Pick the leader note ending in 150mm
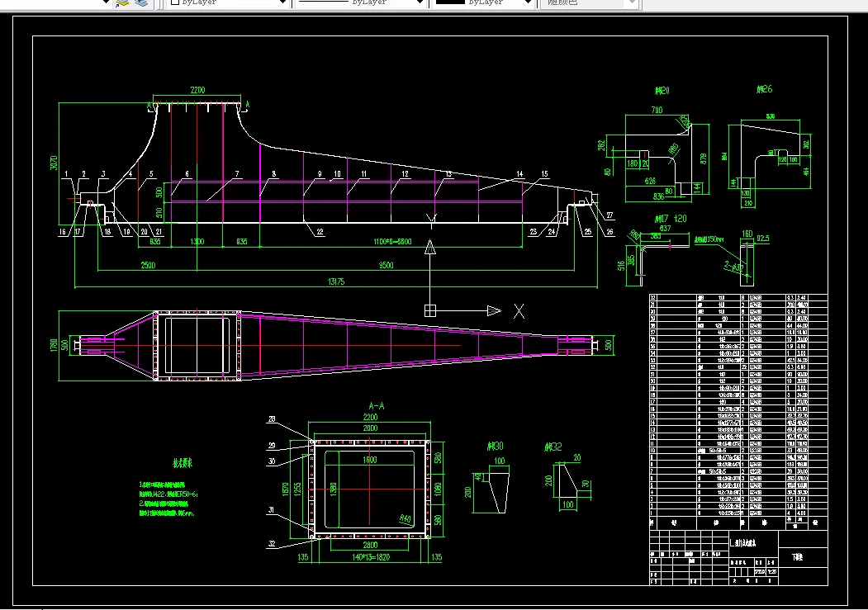 (x=709, y=239)
